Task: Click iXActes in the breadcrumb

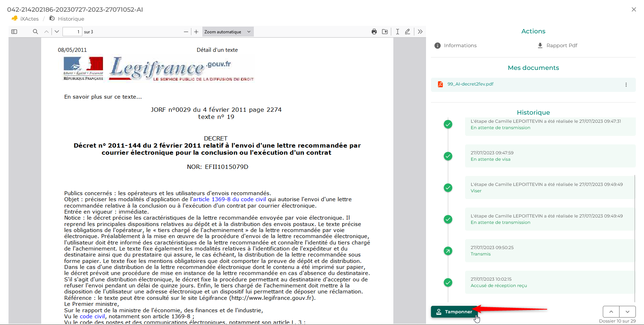Action: click(x=29, y=19)
